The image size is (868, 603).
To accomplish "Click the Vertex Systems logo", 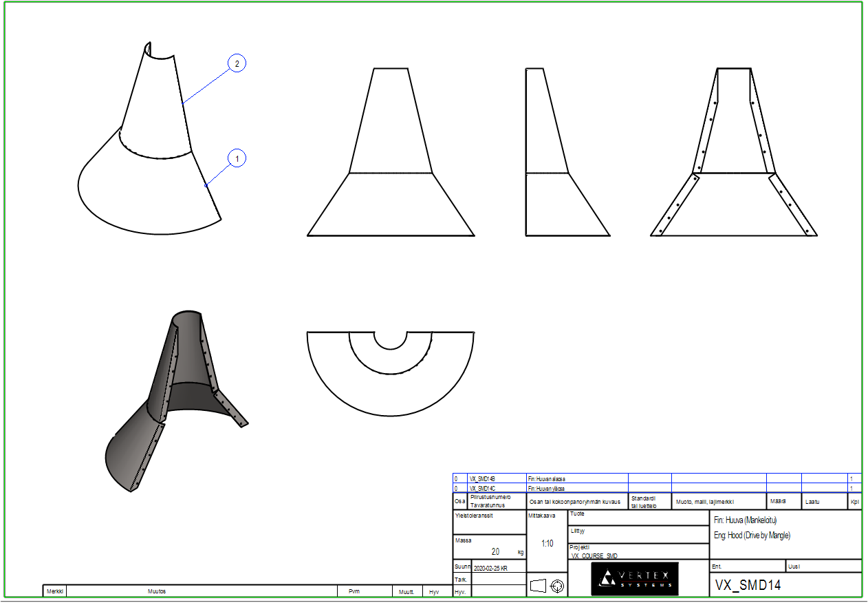I will [634, 579].
